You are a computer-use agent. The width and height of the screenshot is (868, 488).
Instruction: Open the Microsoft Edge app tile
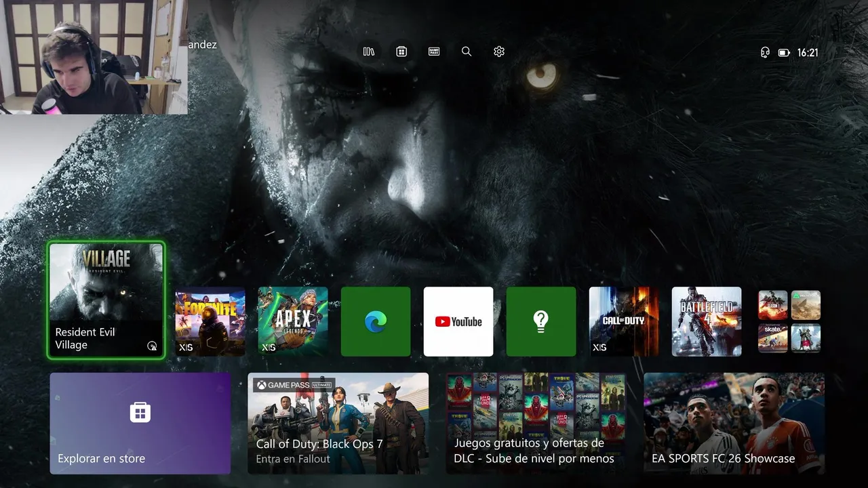pyautogui.click(x=376, y=321)
